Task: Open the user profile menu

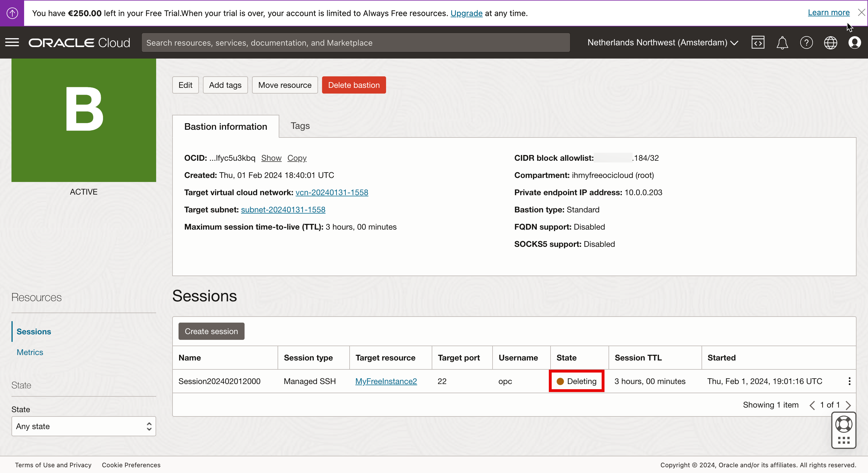Action: coord(855,42)
